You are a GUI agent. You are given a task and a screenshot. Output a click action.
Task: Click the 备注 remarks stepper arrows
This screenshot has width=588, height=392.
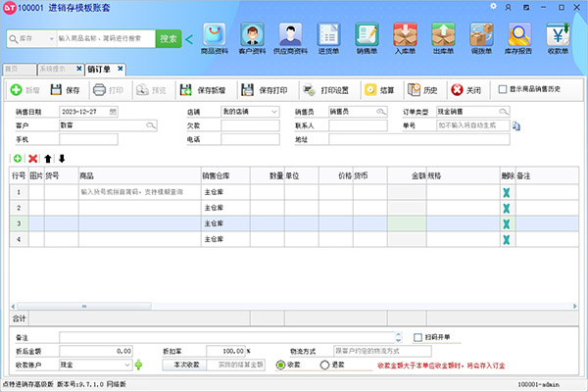click(x=398, y=337)
